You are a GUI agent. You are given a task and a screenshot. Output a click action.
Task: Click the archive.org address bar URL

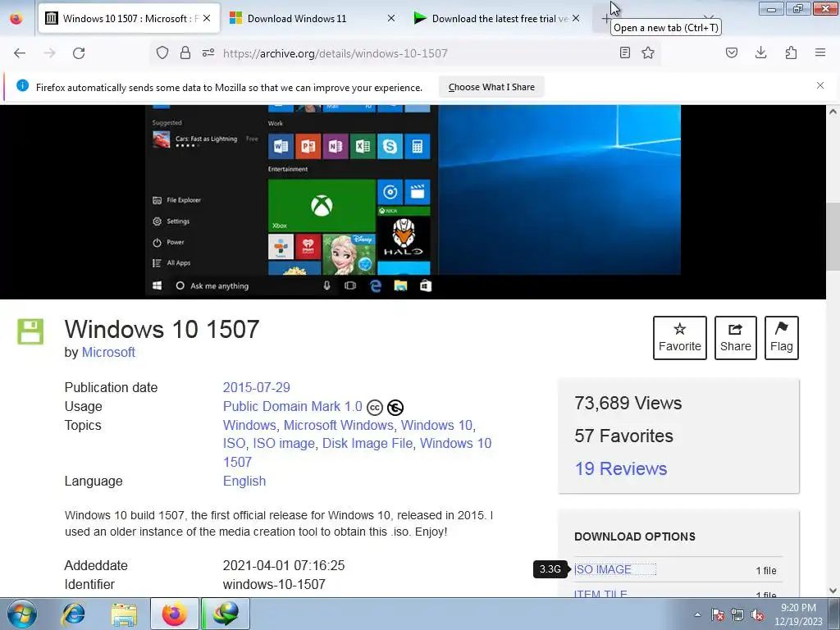[335, 53]
